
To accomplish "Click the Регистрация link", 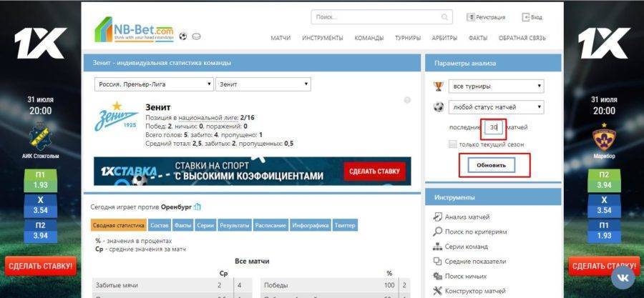I will [487, 17].
